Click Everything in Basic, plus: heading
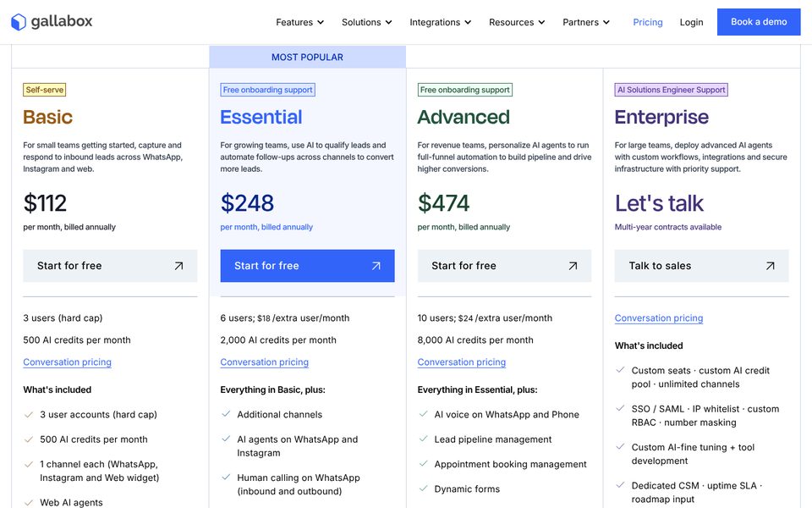This screenshot has width=812, height=508. [273, 389]
